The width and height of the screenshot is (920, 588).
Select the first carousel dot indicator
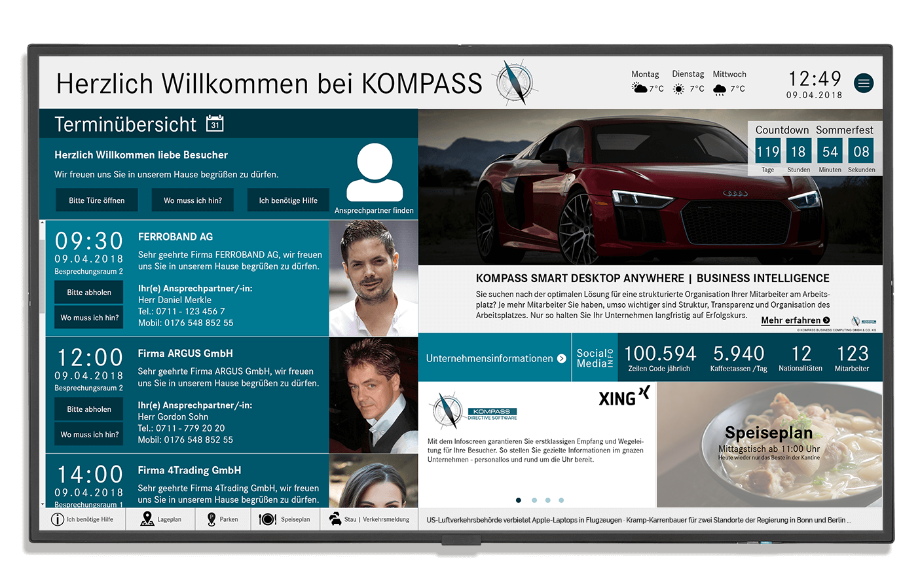pyautogui.click(x=519, y=500)
